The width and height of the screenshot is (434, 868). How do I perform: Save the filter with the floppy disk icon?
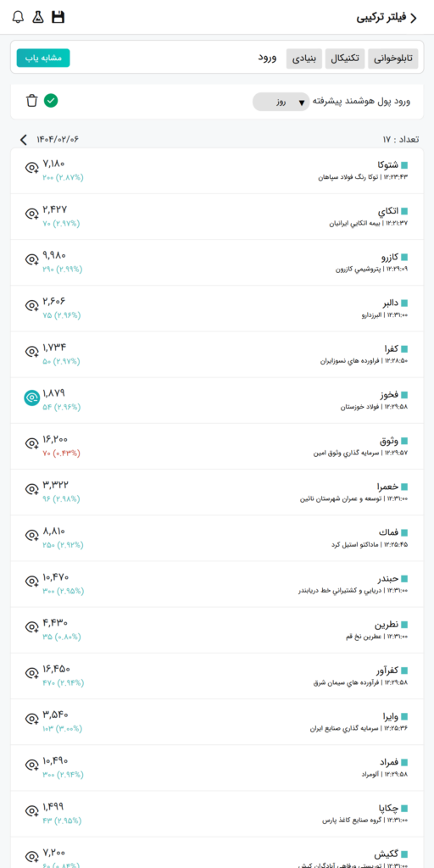pos(58,17)
